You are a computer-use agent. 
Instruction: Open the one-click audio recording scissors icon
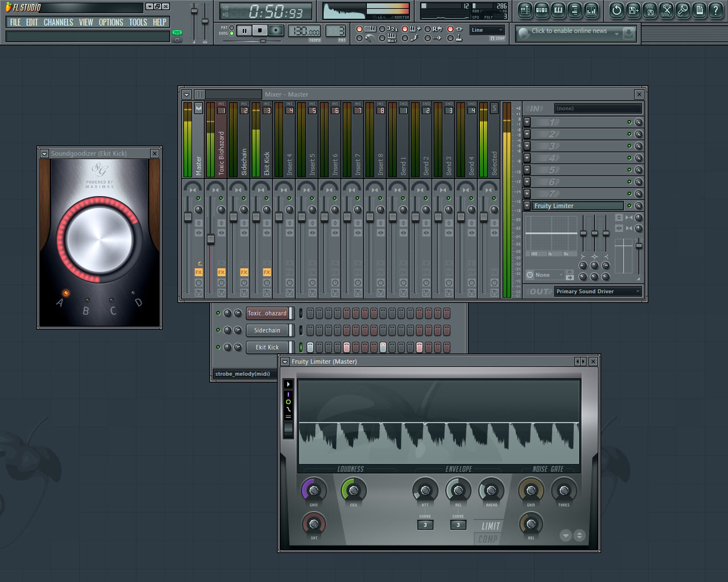[666, 10]
